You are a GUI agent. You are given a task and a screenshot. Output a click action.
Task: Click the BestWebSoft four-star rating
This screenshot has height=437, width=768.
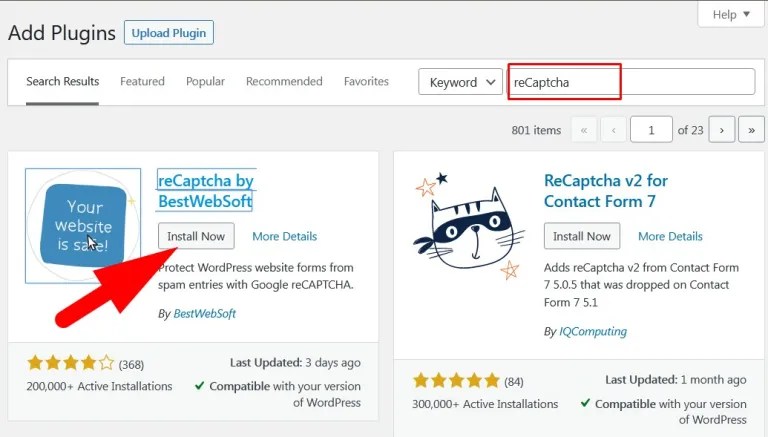pyautogui.click(x=71, y=363)
